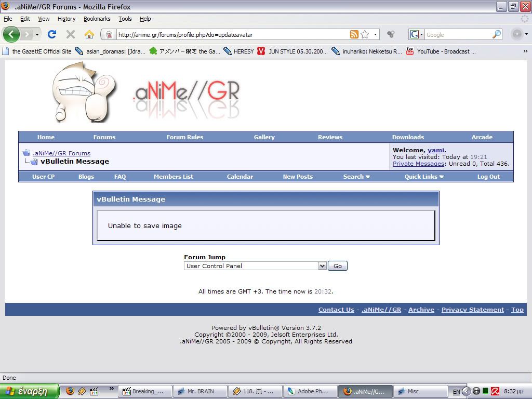Open the Edit menu

[25, 19]
